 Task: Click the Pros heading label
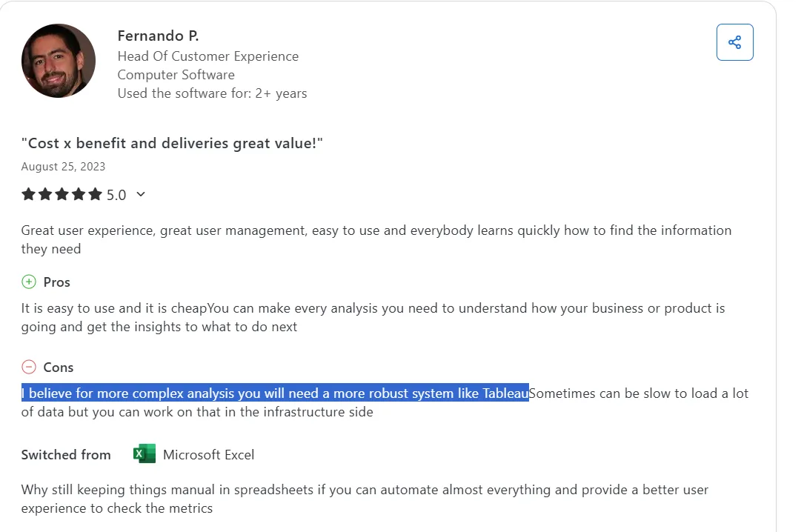coord(57,282)
